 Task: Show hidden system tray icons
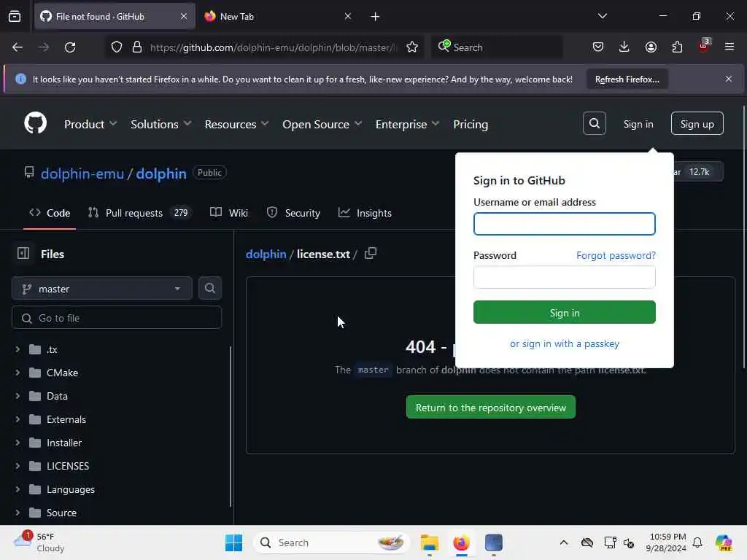pos(564,542)
